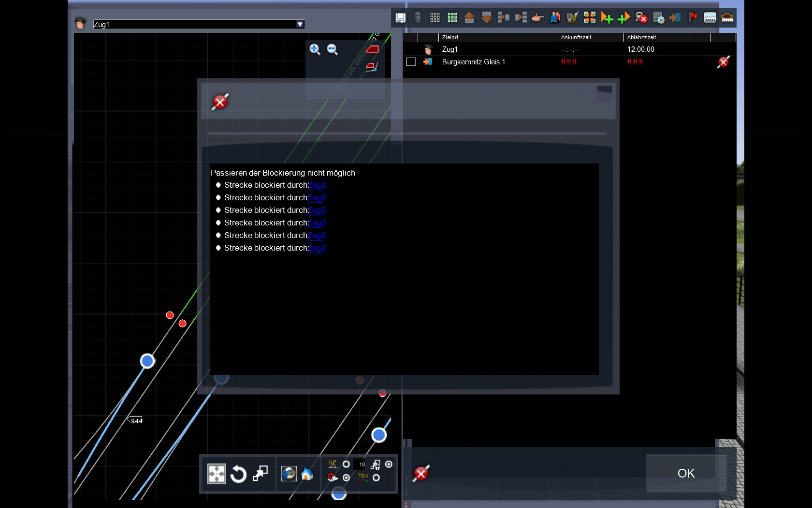Click the trash can delete icon
The height and width of the screenshot is (508, 812).
coord(418,18)
